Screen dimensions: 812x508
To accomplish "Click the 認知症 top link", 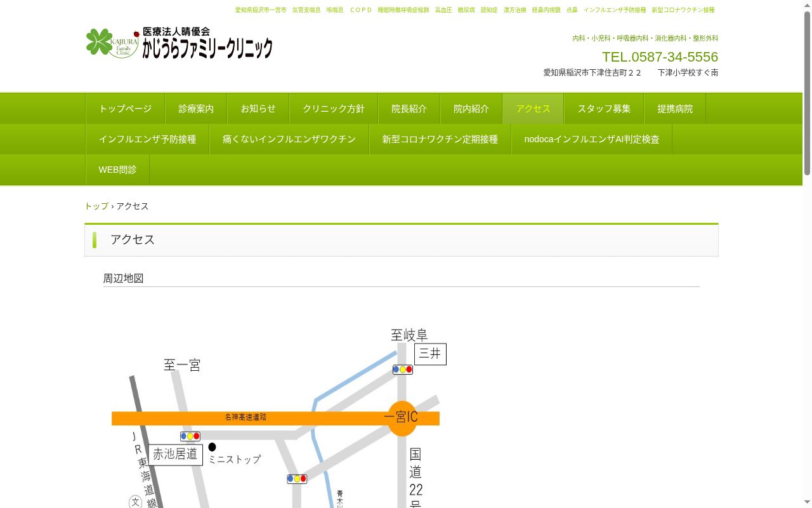I will pos(489,10).
